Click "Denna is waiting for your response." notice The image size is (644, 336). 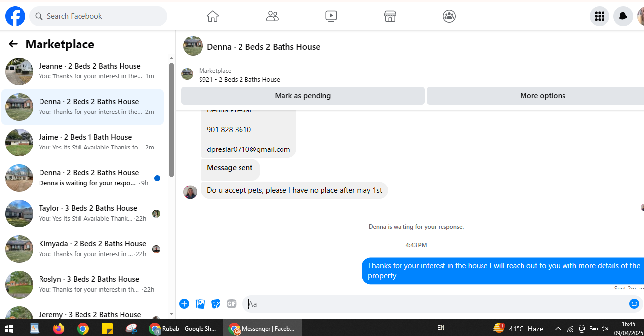pos(416,227)
